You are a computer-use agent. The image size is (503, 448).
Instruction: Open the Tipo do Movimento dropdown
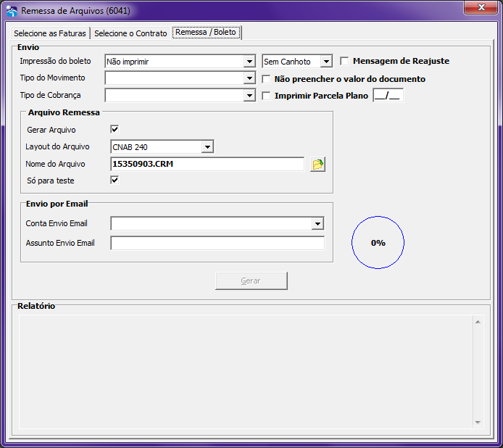[x=249, y=78]
